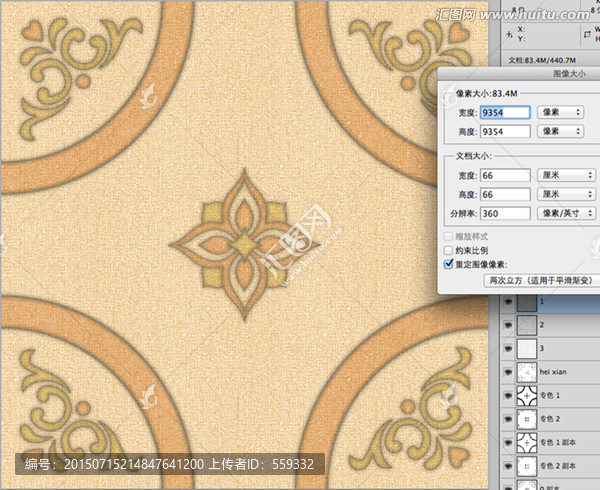This screenshot has width=600, height=490.
Task: Toggle visibility of the 专色 2 channel
Action: click(508, 419)
